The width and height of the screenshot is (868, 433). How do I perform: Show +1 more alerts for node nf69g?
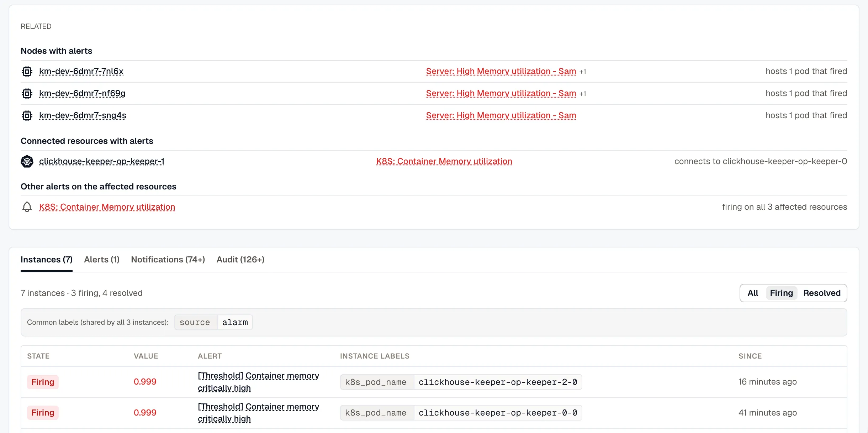(583, 94)
